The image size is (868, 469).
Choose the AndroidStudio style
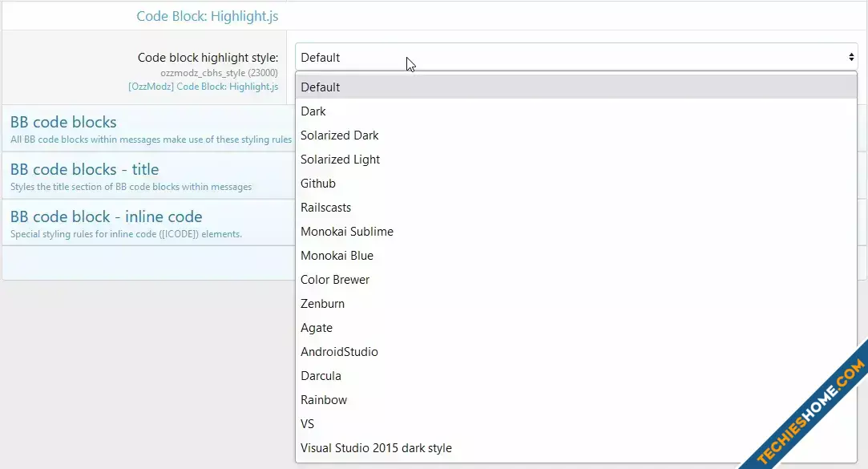point(576,352)
